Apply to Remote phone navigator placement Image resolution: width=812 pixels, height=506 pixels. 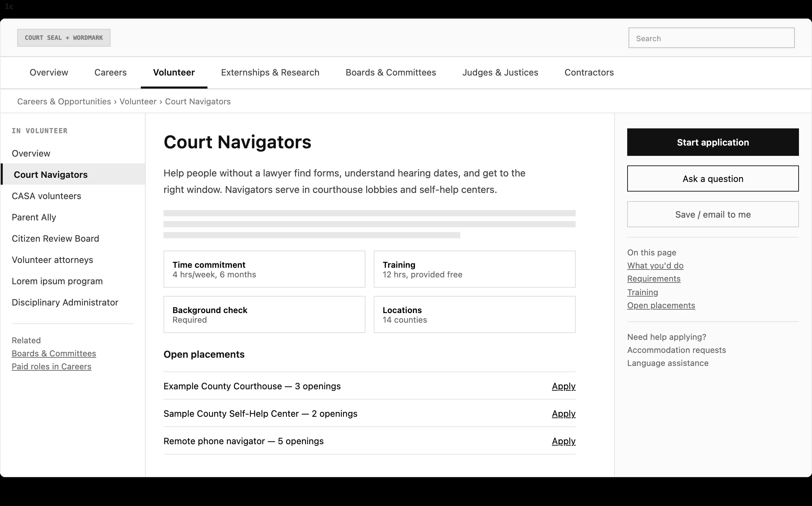pyautogui.click(x=563, y=441)
